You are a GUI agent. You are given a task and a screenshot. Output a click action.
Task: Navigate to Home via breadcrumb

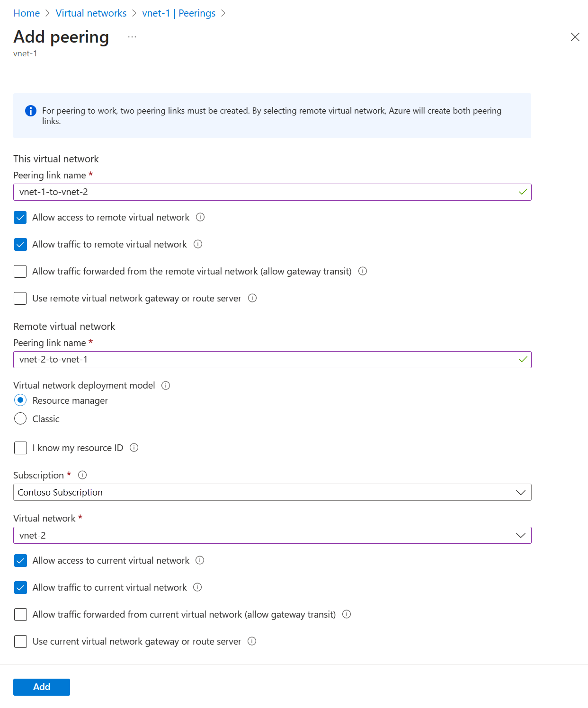[27, 13]
